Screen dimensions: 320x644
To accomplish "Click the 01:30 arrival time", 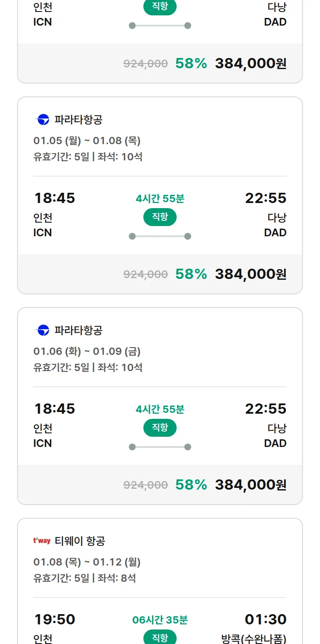I will 265,619.
